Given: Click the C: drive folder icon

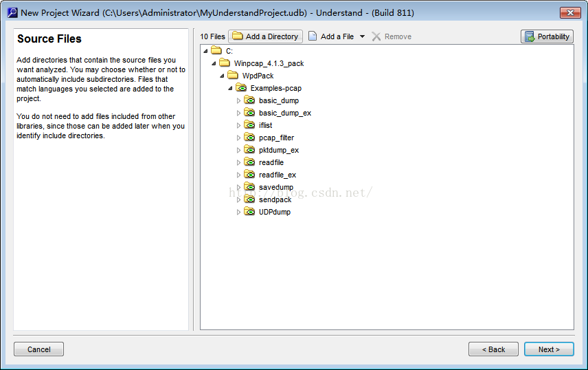Looking at the screenshot, I should (x=216, y=50).
